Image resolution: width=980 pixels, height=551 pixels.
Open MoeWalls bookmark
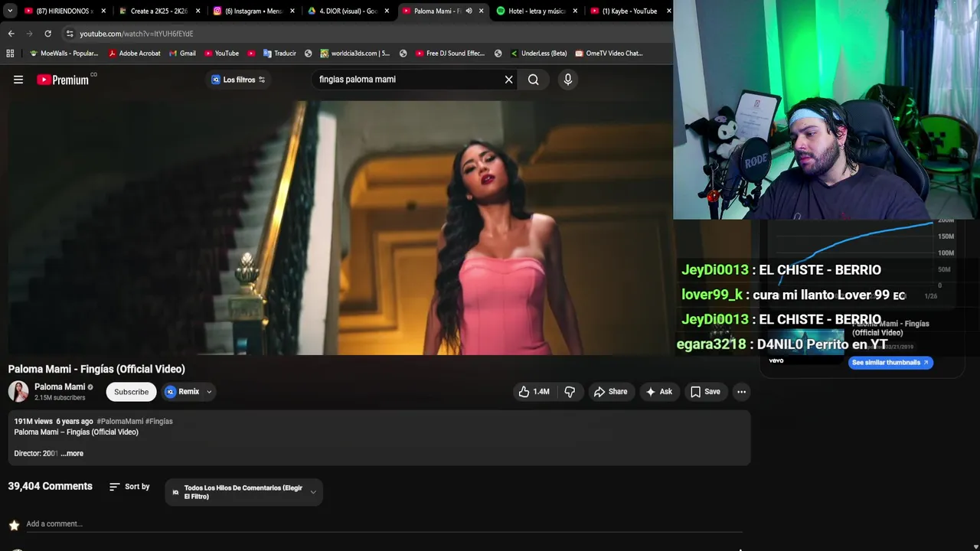[x=64, y=54]
